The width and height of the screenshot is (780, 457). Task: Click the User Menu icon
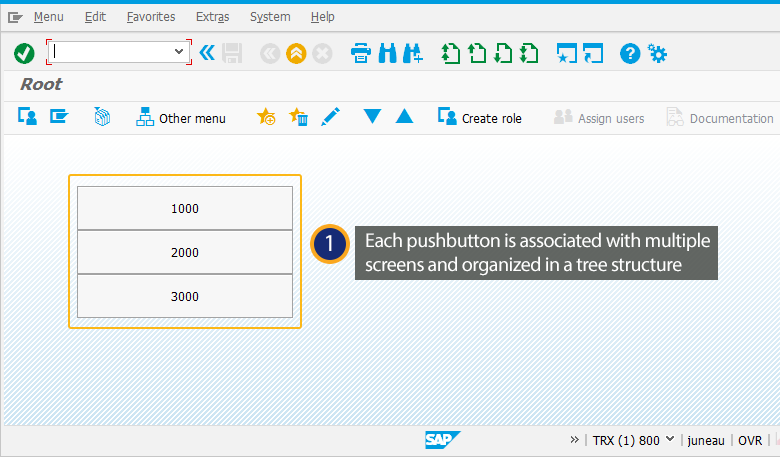[x=27, y=117]
